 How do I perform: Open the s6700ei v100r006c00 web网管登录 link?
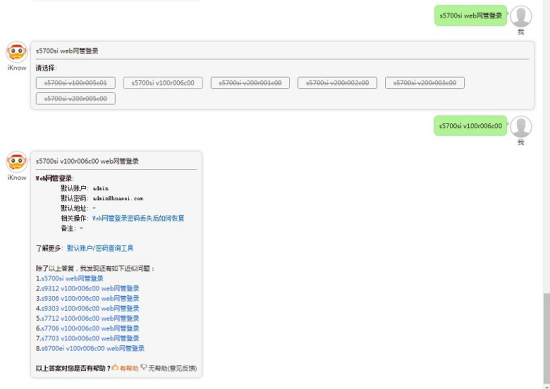[x=90, y=348]
